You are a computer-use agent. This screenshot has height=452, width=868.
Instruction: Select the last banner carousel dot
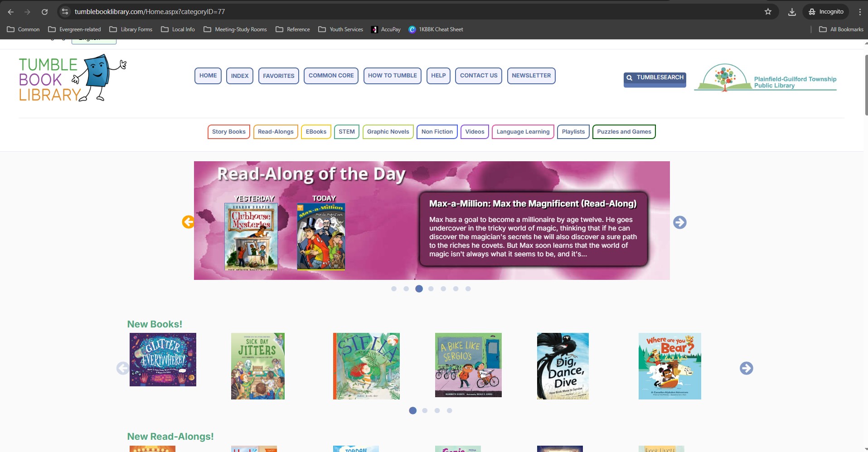click(x=468, y=289)
